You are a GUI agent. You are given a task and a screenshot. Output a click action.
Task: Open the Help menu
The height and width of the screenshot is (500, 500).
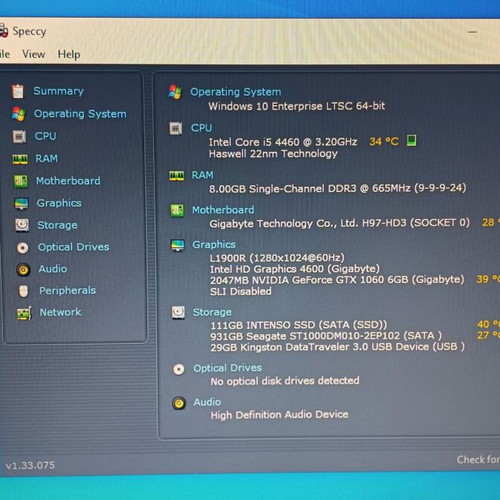pos(69,54)
